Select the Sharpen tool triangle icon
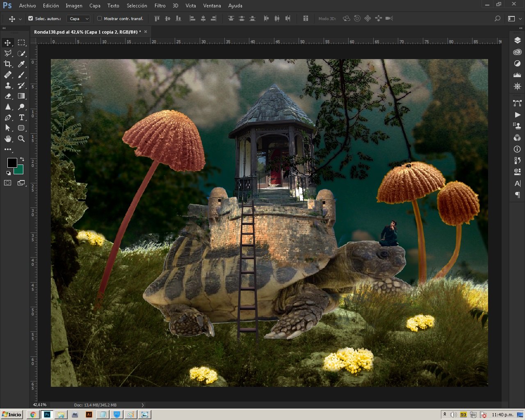 click(x=8, y=107)
